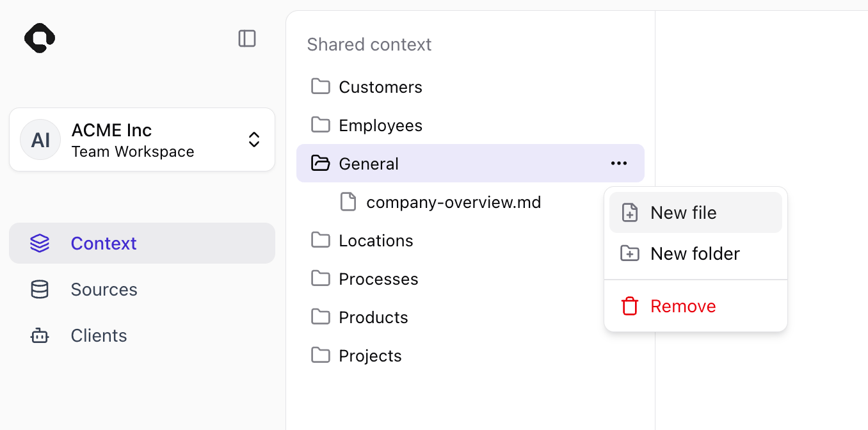The height and width of the screenshot is (430, 868).
Task: Open the ACME Inc workspace switcher
Action: tap(142, 139)
